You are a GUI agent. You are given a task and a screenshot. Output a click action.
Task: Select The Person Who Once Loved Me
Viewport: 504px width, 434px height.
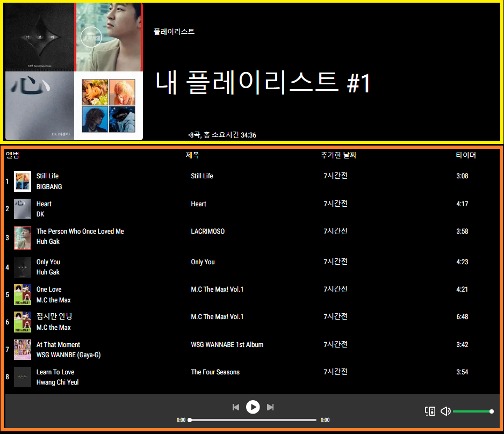coord(80,232)
